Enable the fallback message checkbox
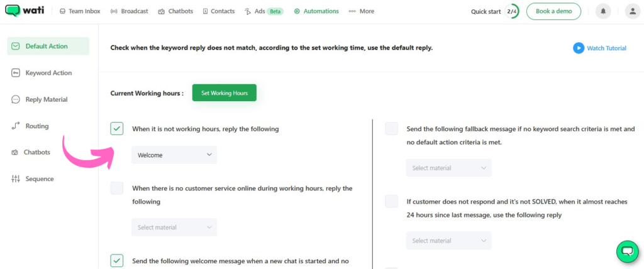This screenshot has width=644, height=269. tap(392, 129)
